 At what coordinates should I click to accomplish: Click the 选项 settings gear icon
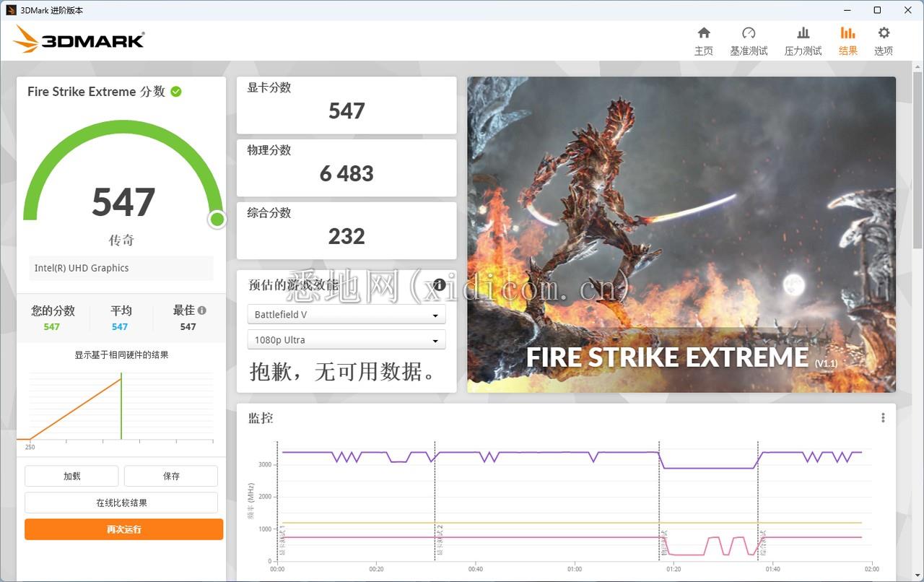tap(883, 40)
